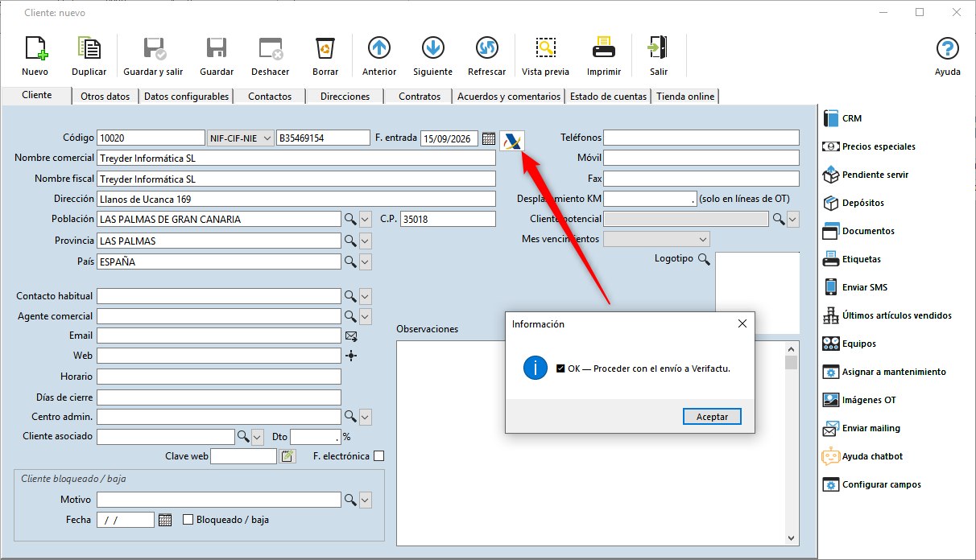
Task: Save the record with Guardar
Action: 217,56
